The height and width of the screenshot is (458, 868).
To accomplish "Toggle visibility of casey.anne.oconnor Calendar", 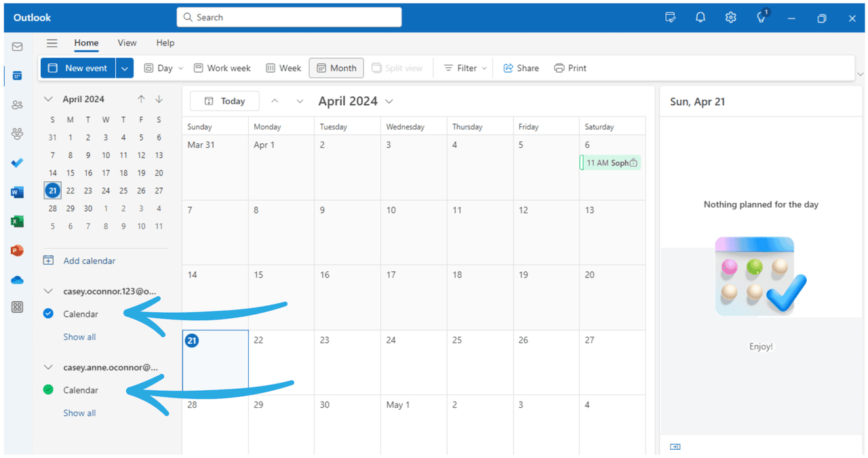I will [47, 389].
